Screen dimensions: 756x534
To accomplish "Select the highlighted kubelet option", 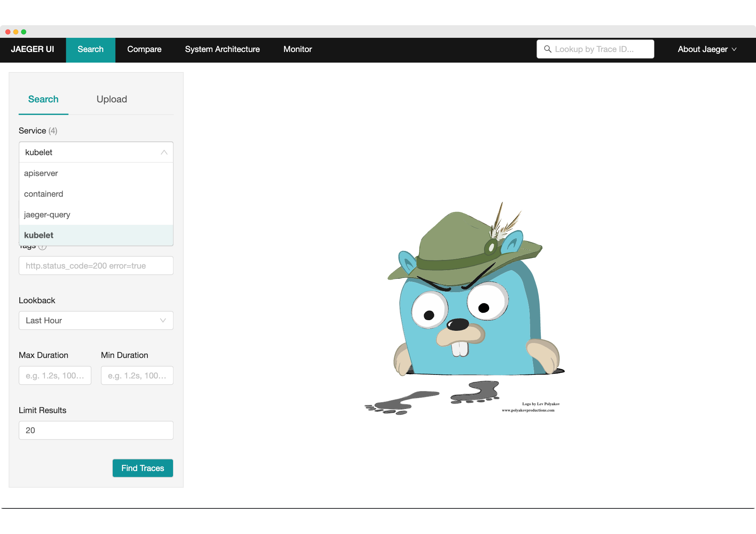I will [39, 235].
